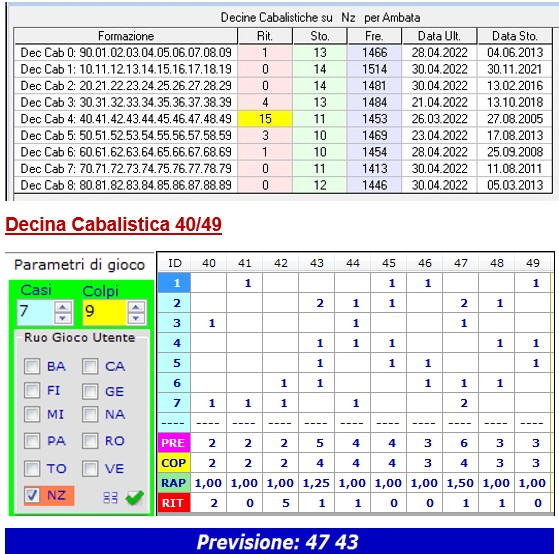559x554 pixels.
Task: Click the ID row 7 cell
Action: pos(174,403)
